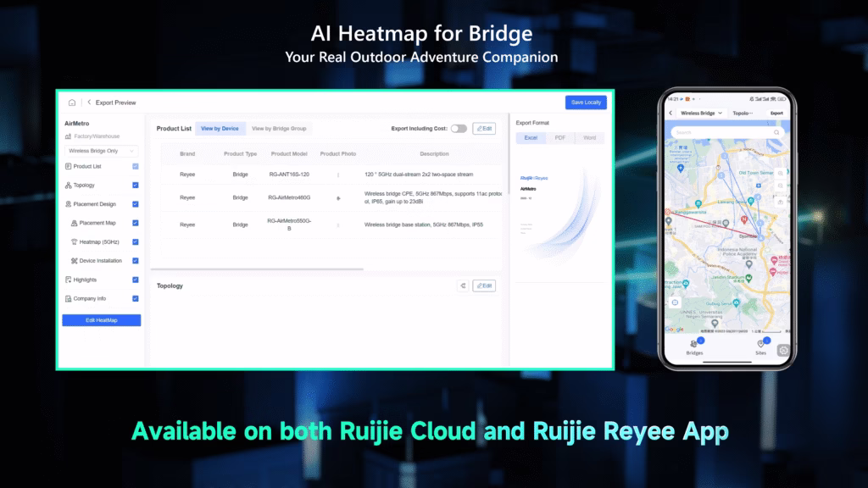
Task: Open the Wireless Bridge Only dropdown
Action: point(102,151)
